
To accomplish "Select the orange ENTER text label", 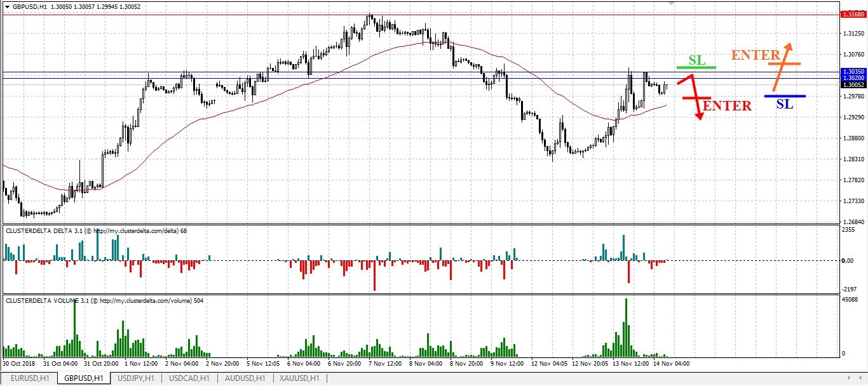I will 756,55.
